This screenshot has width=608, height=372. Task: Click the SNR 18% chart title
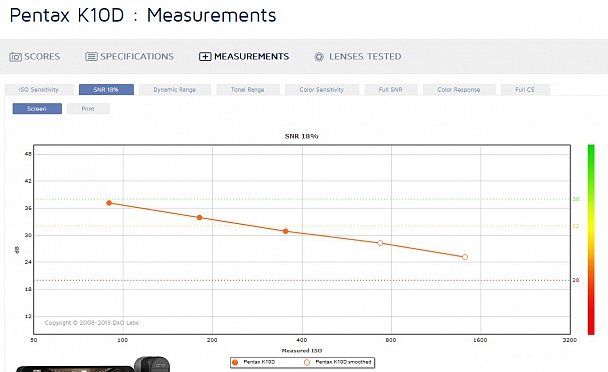tap(301, 136)
